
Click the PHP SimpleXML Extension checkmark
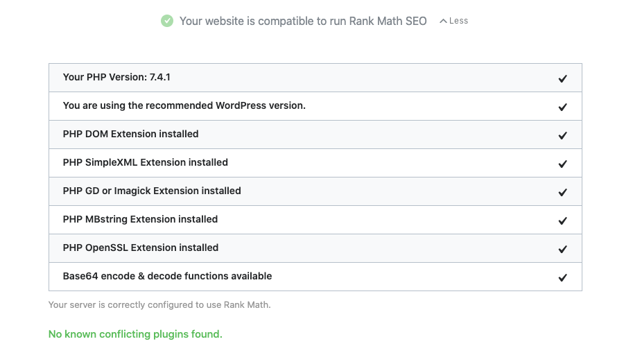pyautogui.click(x=562, y=164)
